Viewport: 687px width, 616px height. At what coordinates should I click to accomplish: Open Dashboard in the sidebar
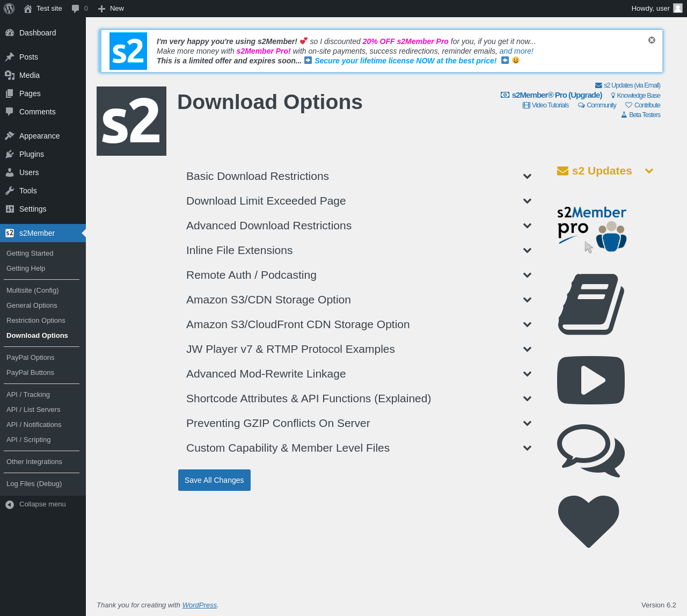coord(43,33)
